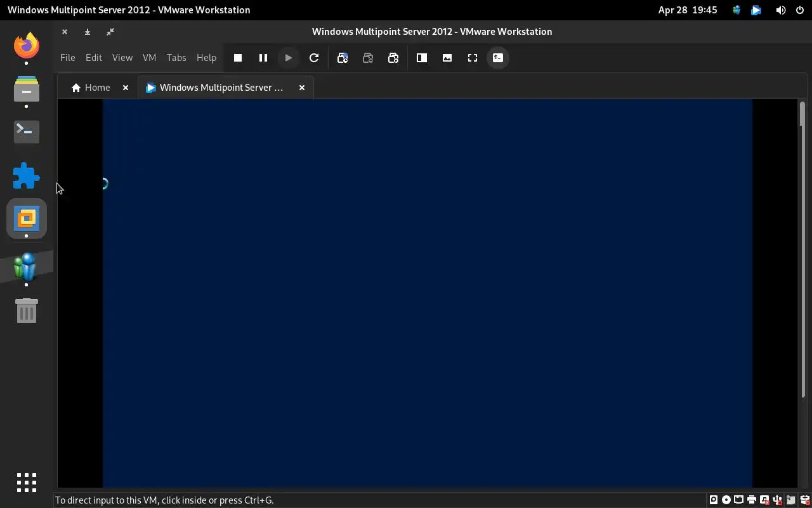
Task: Show the applications grid
Action: [x=27, y=483]
